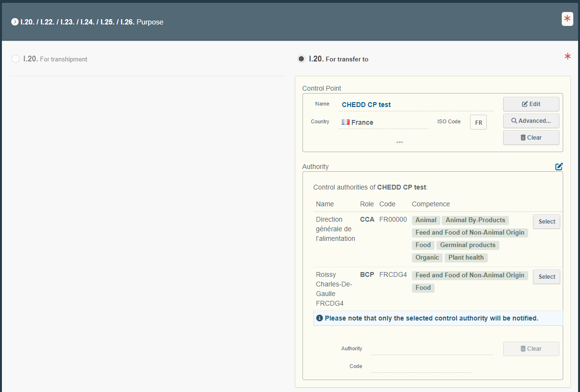Click the Authority Code input field
580x392 pixels.
coord(421,367)
